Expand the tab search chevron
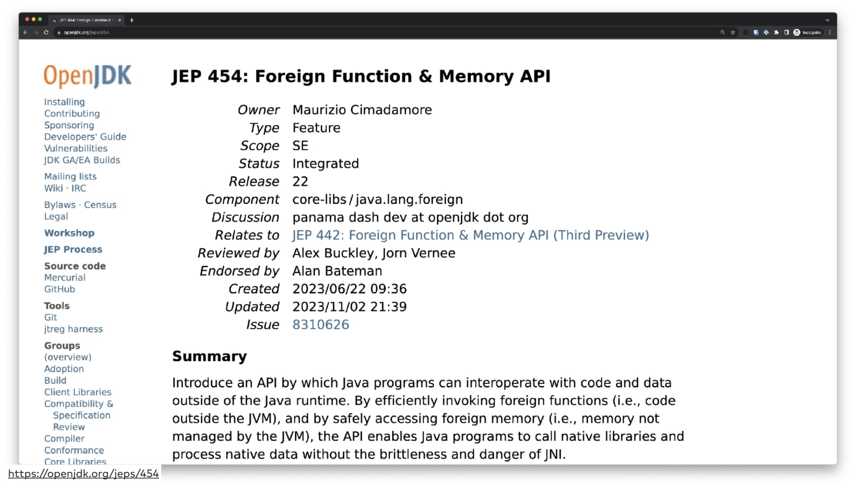 [x=827, y=20]
